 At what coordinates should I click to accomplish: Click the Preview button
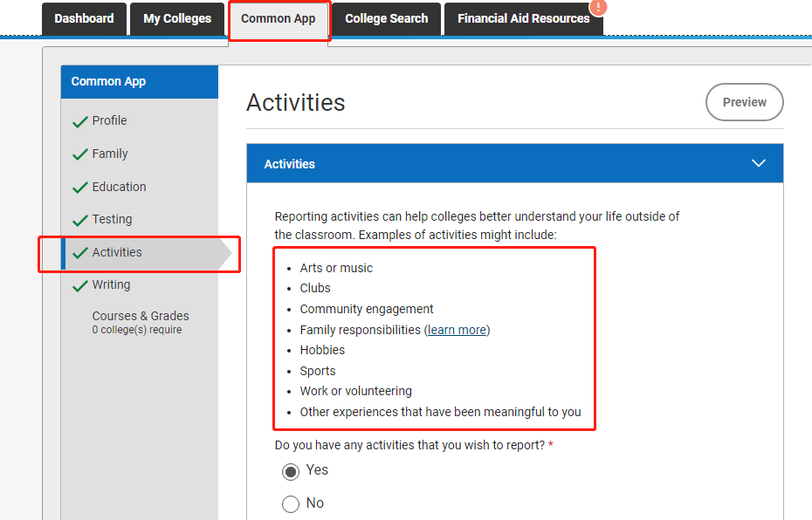pos(744,102)
